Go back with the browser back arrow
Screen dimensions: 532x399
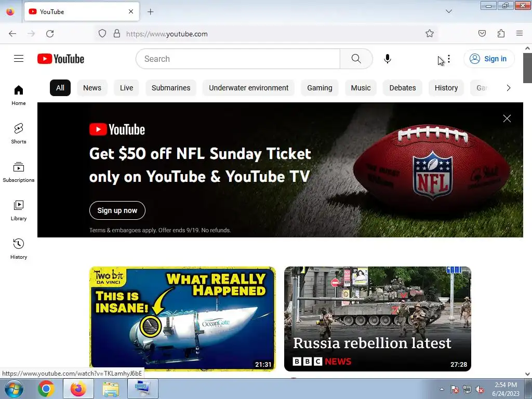(x=12, y=34)
